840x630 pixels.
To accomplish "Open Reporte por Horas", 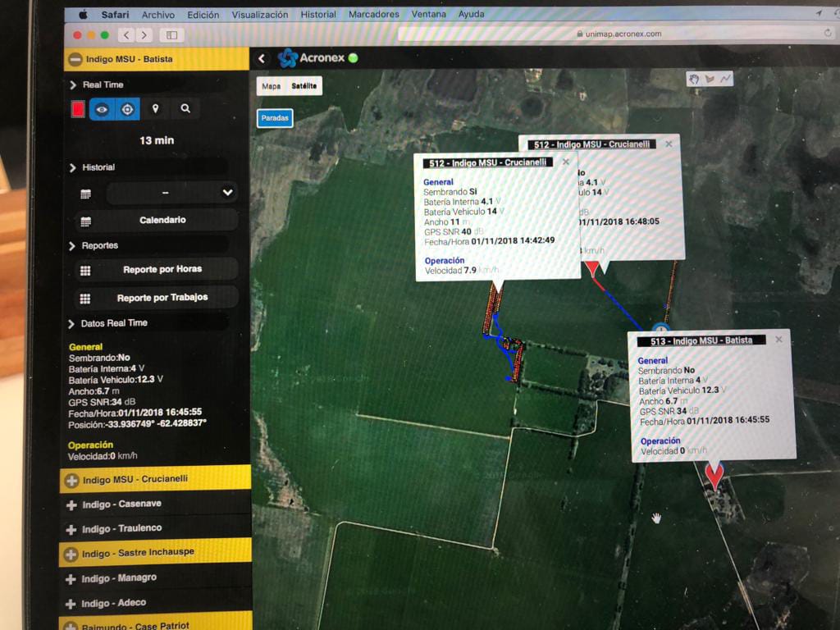I will pyautogui.click(x=162, y=269).
